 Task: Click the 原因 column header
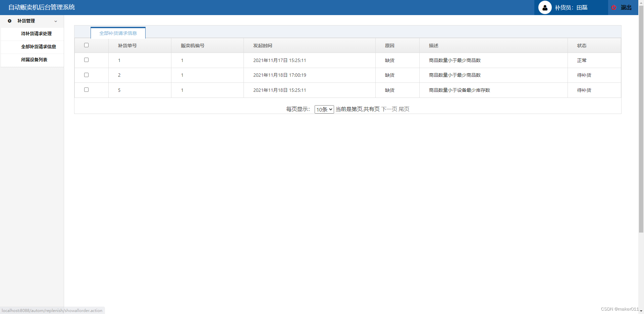pos(389,46)
